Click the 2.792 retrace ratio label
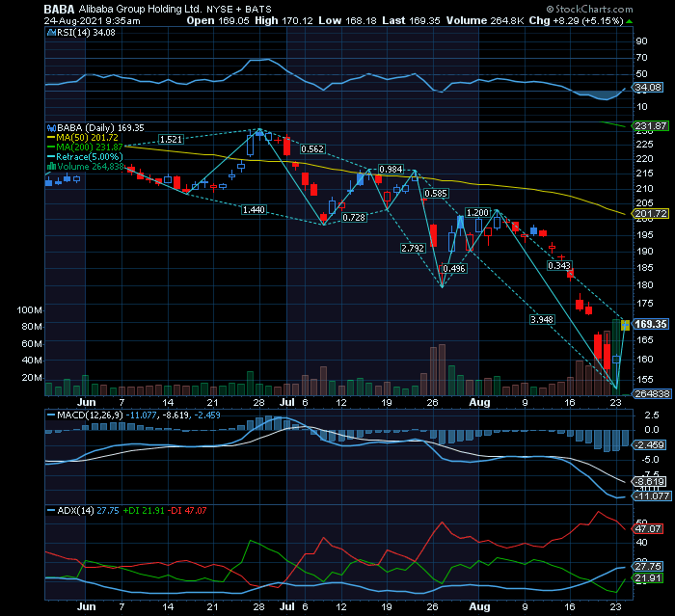 click(414, 248)
